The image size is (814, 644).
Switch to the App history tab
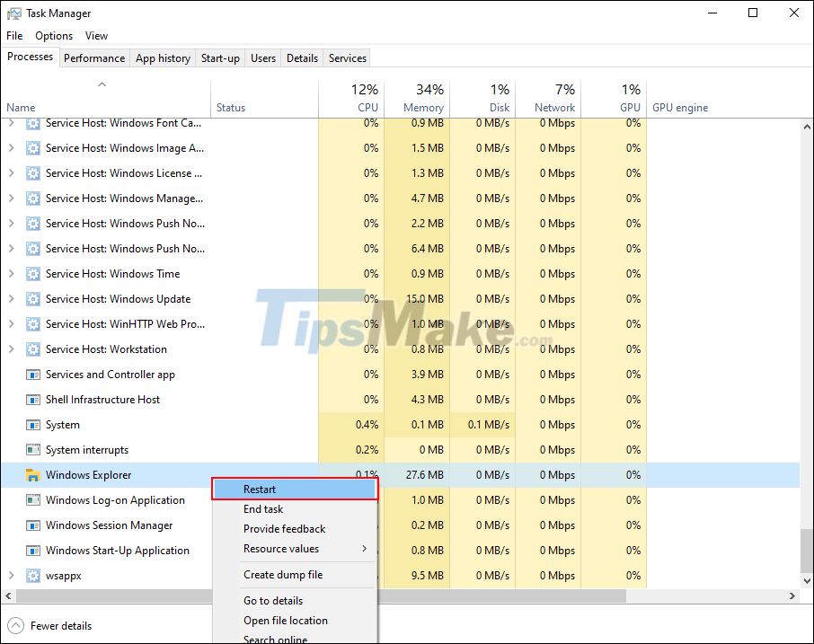coord(163,57)
